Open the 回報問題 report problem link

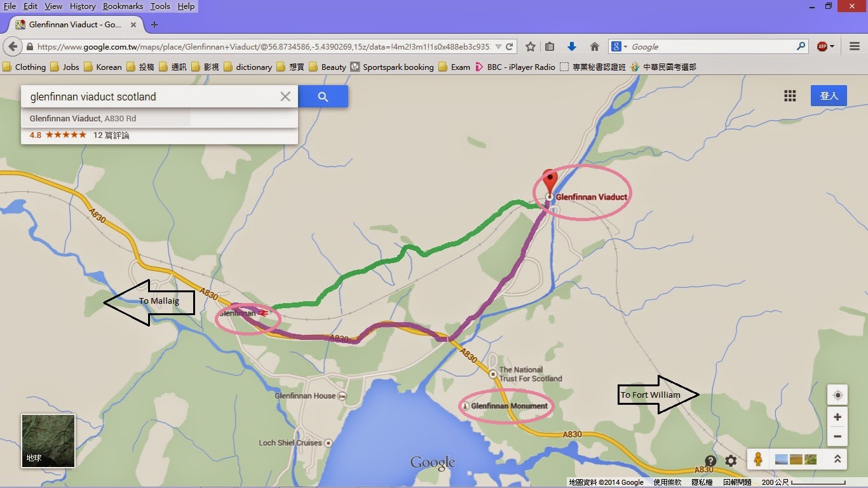coord(737,483)
